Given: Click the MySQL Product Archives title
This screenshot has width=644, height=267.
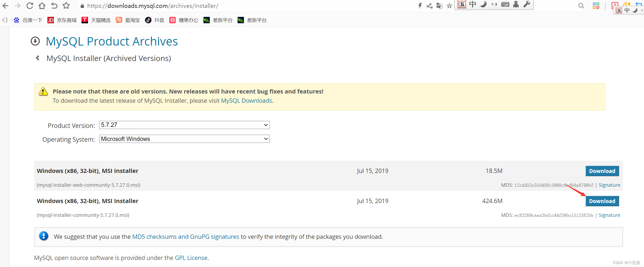Looking at the screenshot, I should click(112, 41).
